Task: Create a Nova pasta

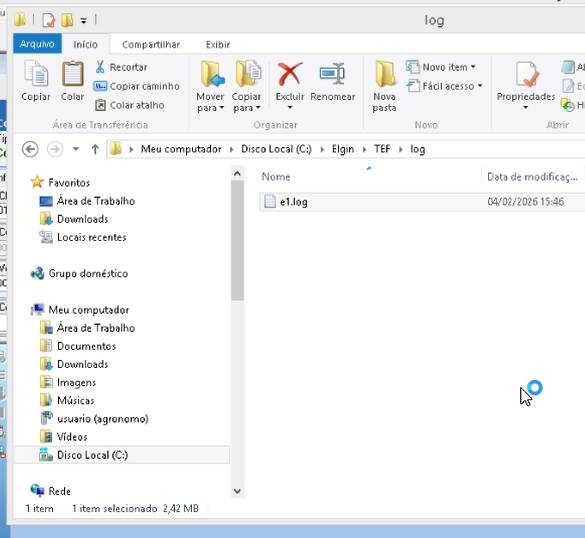Action: 384,87
